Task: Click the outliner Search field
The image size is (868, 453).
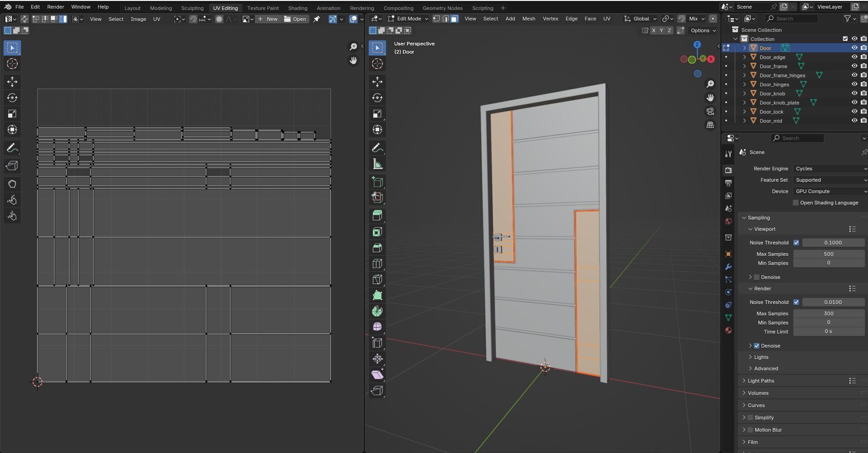Action: 791,19
